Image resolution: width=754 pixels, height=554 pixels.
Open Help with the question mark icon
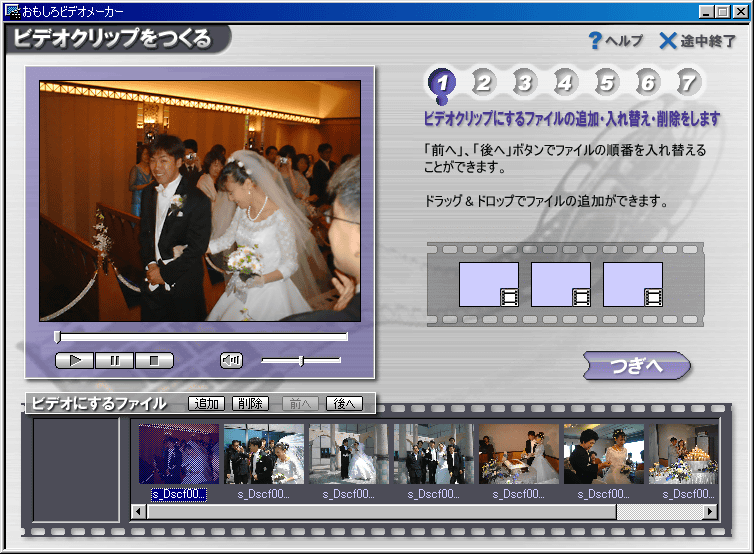(x=594, y=41)
